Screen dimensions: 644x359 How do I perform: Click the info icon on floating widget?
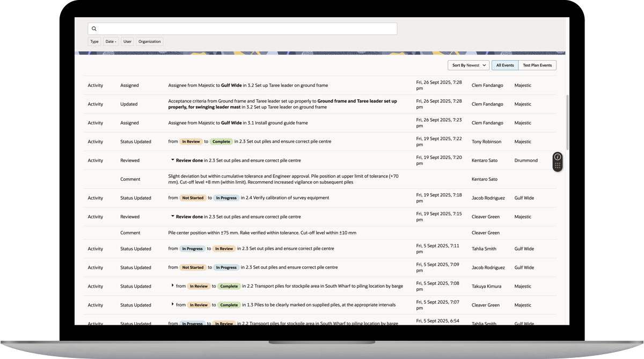point(558,157)
